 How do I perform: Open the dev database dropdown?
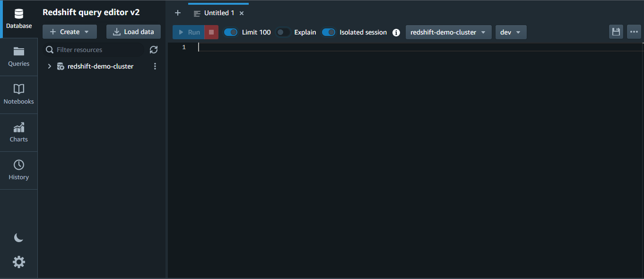(x=511, y=32)
